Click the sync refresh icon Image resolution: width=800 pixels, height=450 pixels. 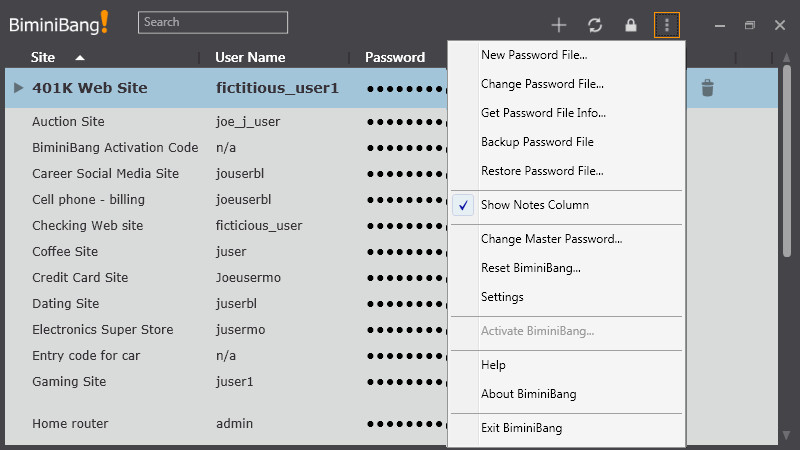(x=595, y=25)
